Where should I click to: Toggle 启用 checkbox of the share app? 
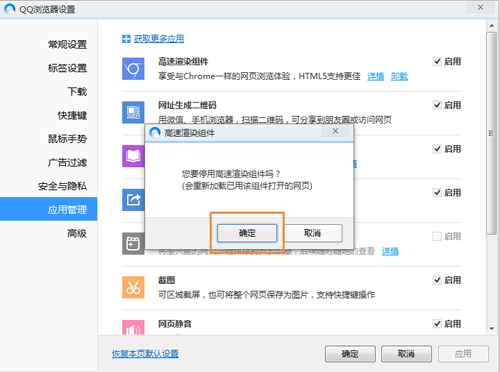(437, 192)
